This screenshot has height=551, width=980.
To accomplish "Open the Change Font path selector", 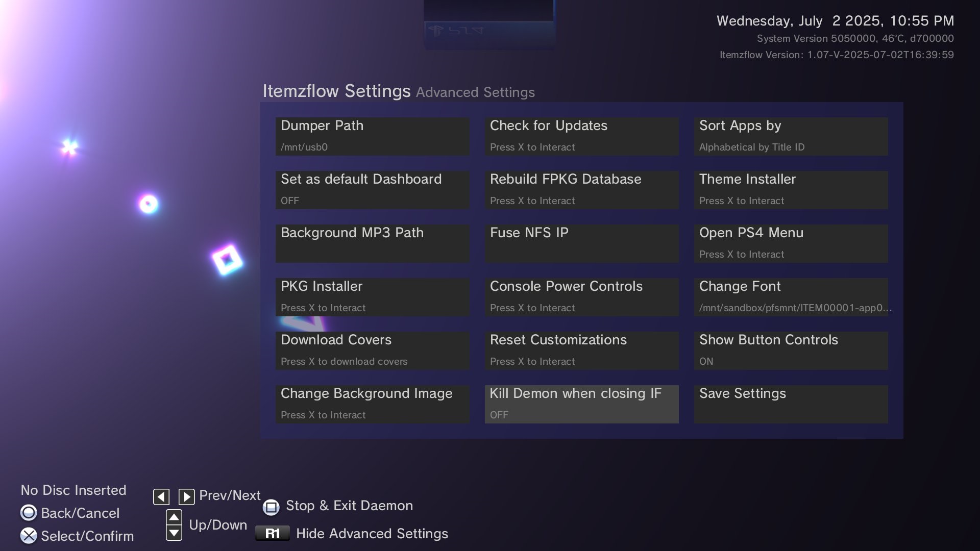I will coord(791,296).
